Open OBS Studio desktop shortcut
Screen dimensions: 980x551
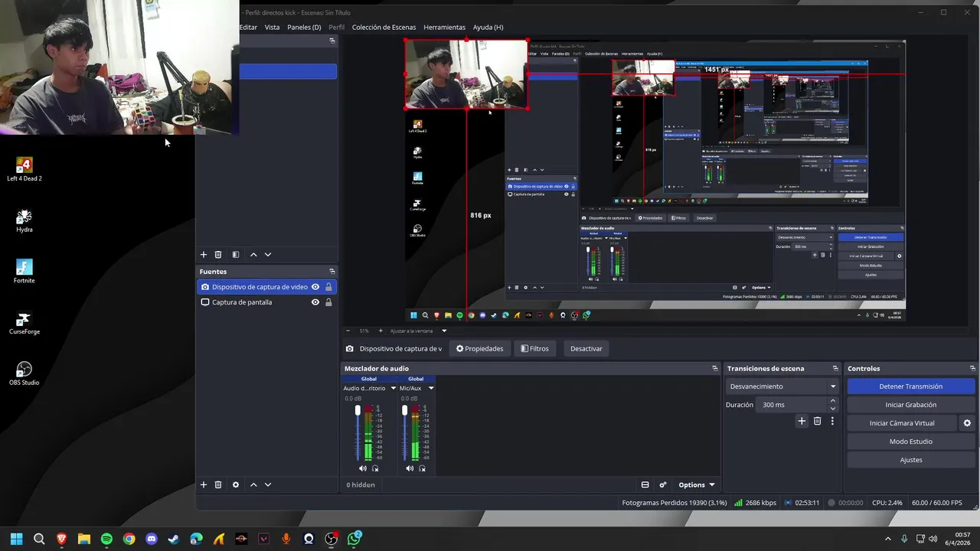coord(24,373)
